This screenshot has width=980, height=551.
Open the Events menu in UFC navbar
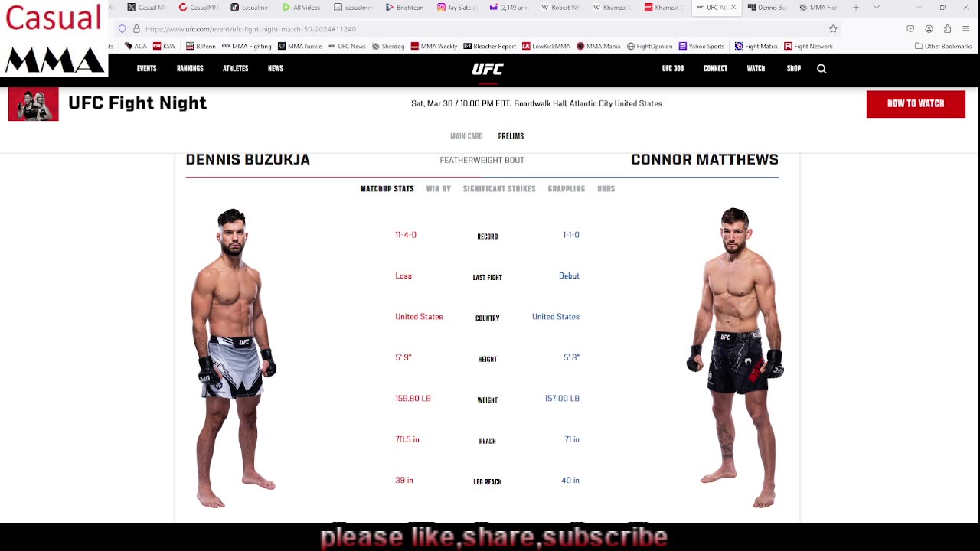(146, 69)
